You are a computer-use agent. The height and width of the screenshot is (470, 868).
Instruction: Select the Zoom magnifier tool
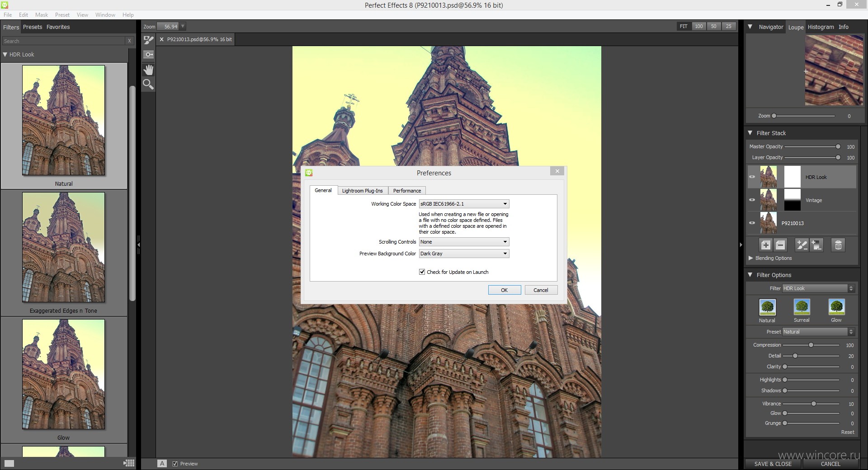pyautogui.click(x=148, y=84)
